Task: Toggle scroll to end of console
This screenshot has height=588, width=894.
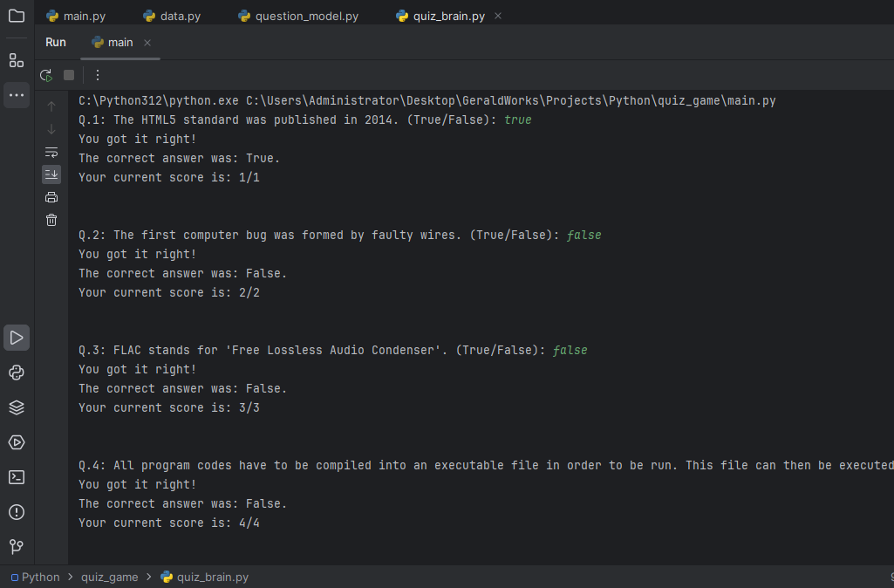Action: (51, 174)
